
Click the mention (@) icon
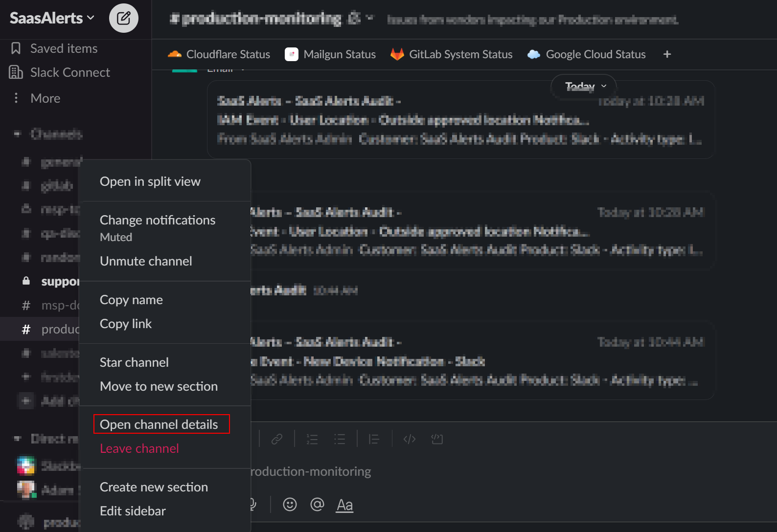tap(317, 504)
